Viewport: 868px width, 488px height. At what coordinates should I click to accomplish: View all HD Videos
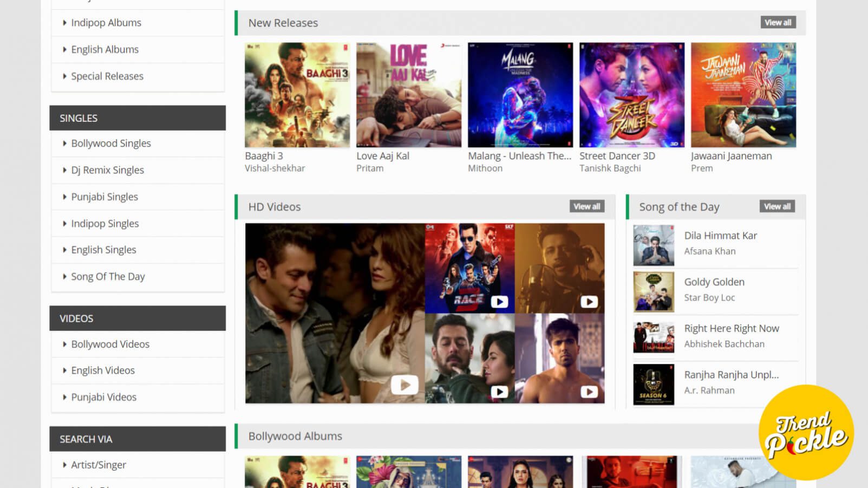tap(587, 206)
